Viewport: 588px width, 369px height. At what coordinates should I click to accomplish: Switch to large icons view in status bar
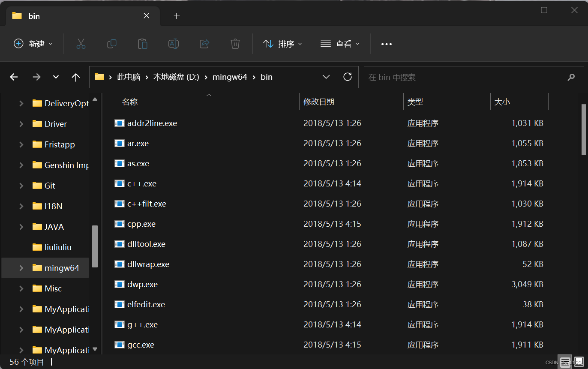click(x=579, y=362)
